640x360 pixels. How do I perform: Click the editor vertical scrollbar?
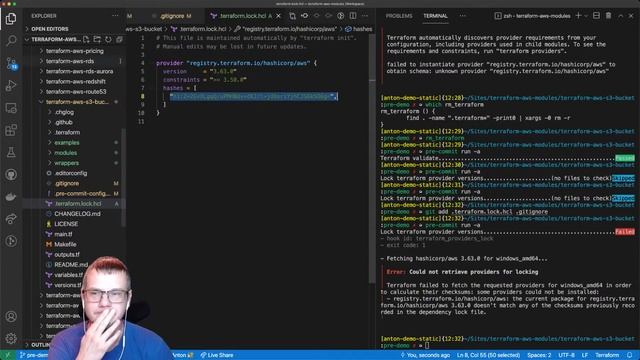[372, 159]
